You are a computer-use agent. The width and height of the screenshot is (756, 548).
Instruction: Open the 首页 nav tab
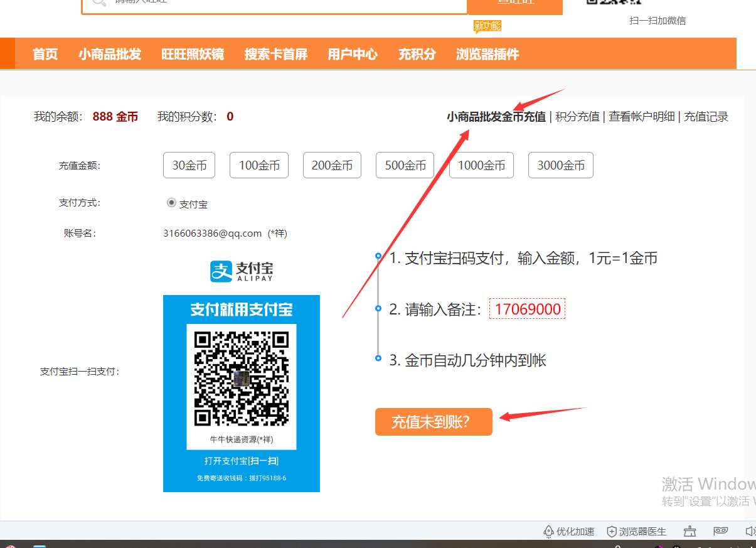(45, 54)
